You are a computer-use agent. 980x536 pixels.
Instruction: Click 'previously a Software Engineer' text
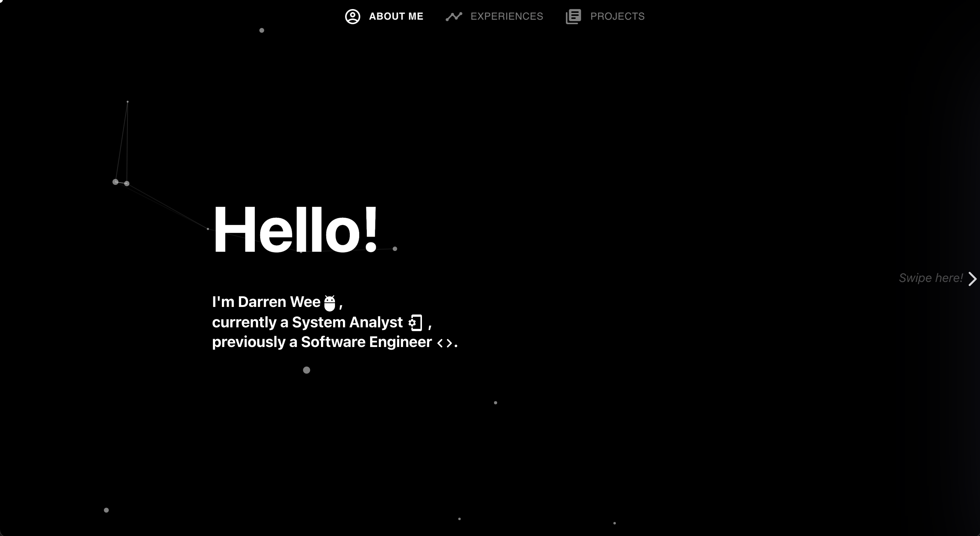click(x=321, y=342)
